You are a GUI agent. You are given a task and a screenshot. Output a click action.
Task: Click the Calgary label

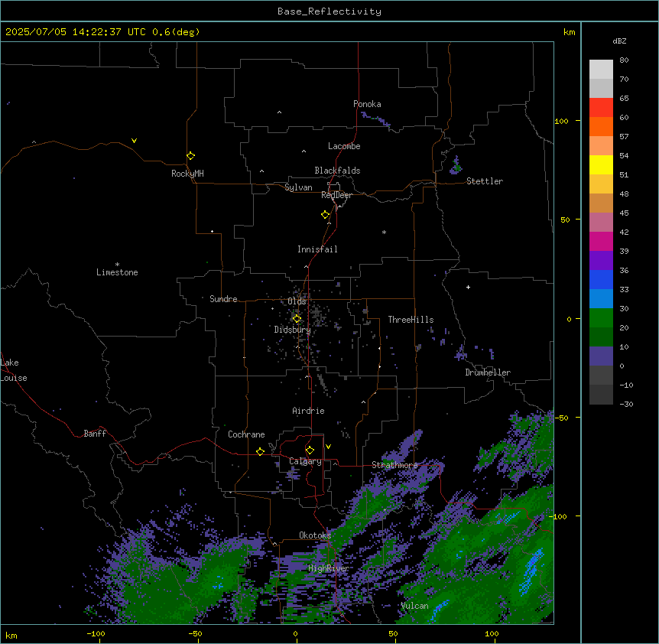pyautogui.click(x=305, y=461)
